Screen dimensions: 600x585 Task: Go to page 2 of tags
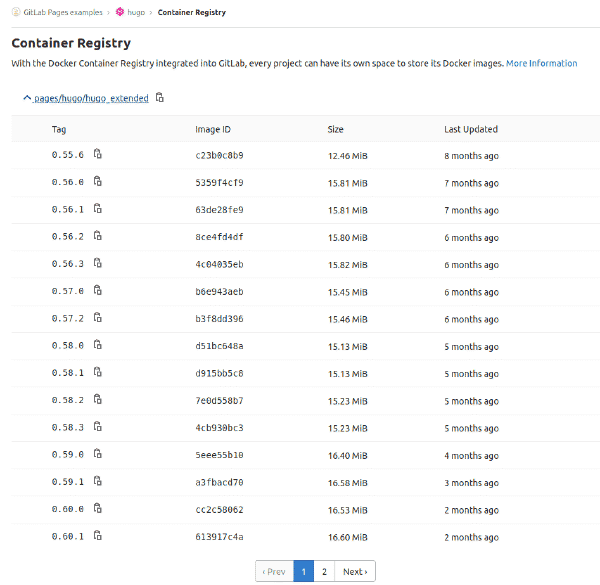click(x=324, y=571)
